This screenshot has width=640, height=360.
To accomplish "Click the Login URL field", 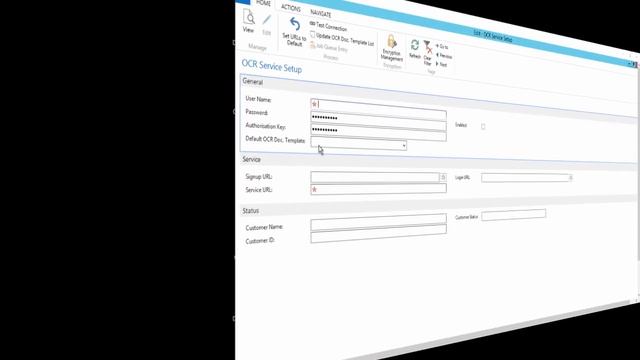I will (525, 178).
